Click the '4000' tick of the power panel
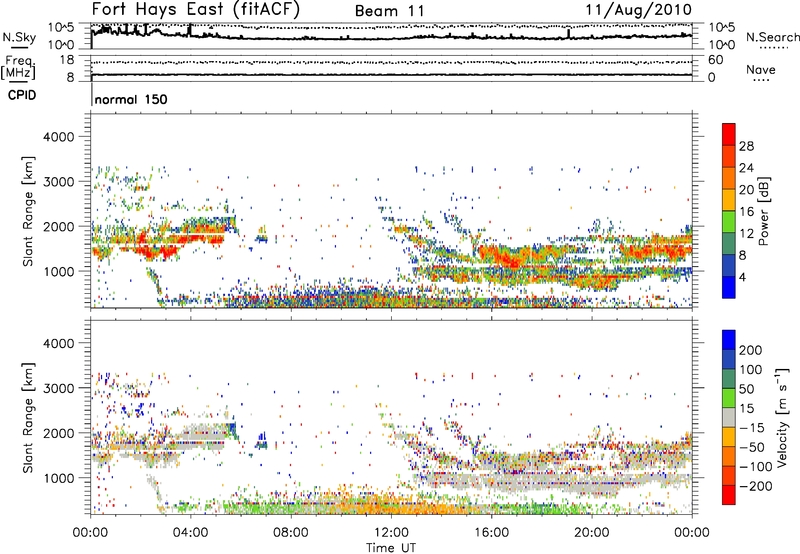 pyautogui.click(x=58, y=137)
